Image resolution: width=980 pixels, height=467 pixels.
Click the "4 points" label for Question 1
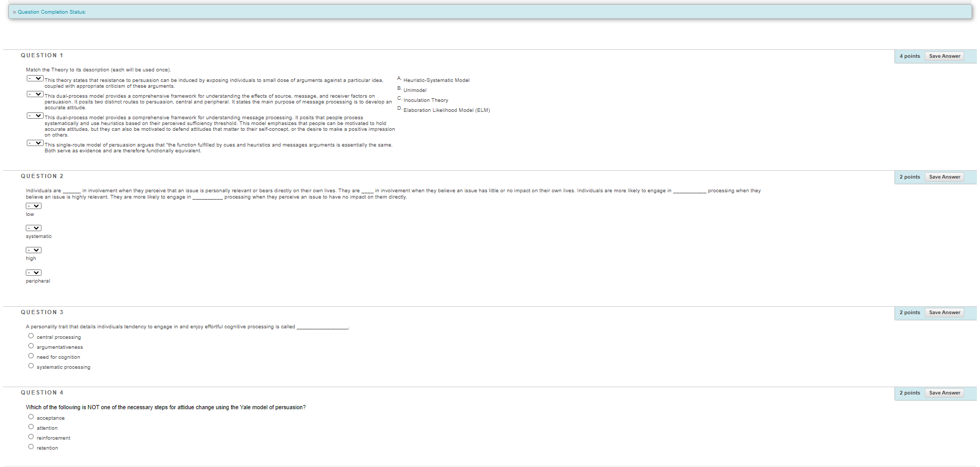[910, 56]
